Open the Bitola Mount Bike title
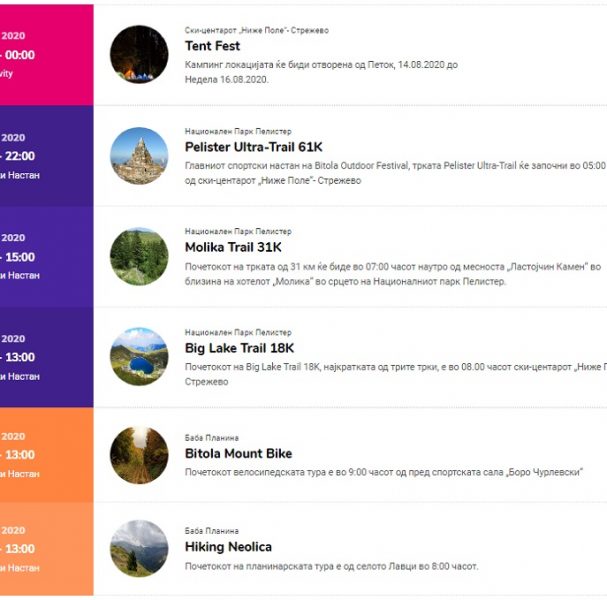Image resolution: width=607 pixels, height=600 pixels. point(238,454)
